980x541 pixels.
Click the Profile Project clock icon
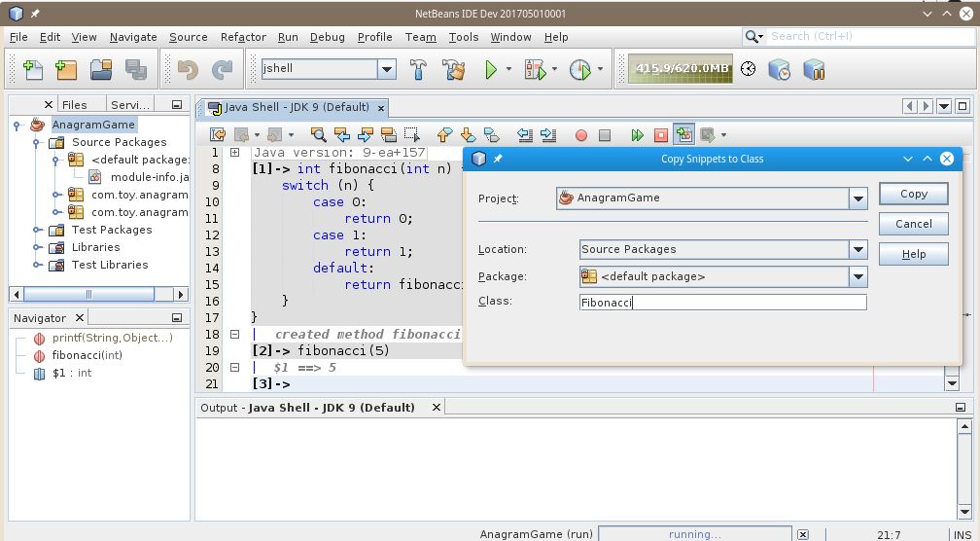point(579,69)
